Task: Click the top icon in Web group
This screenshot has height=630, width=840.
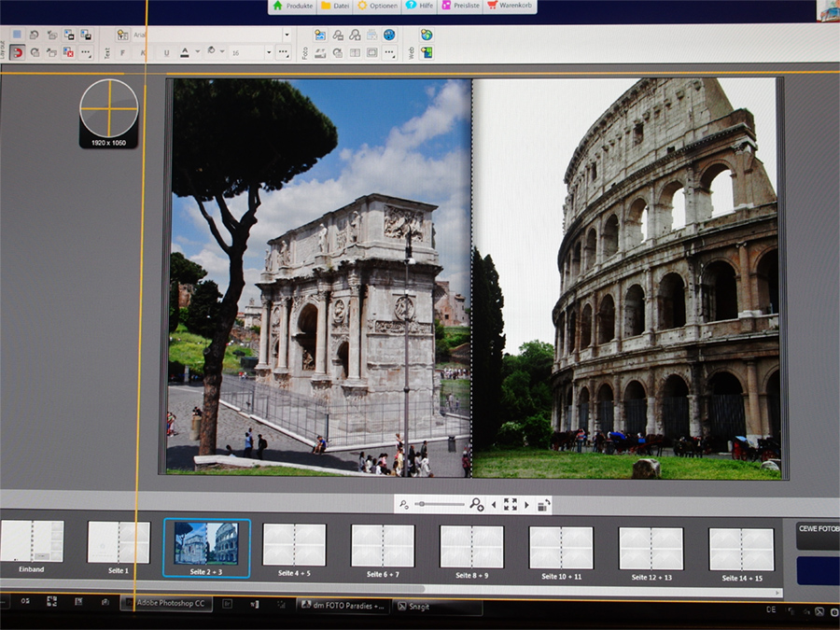Action: 426,35
